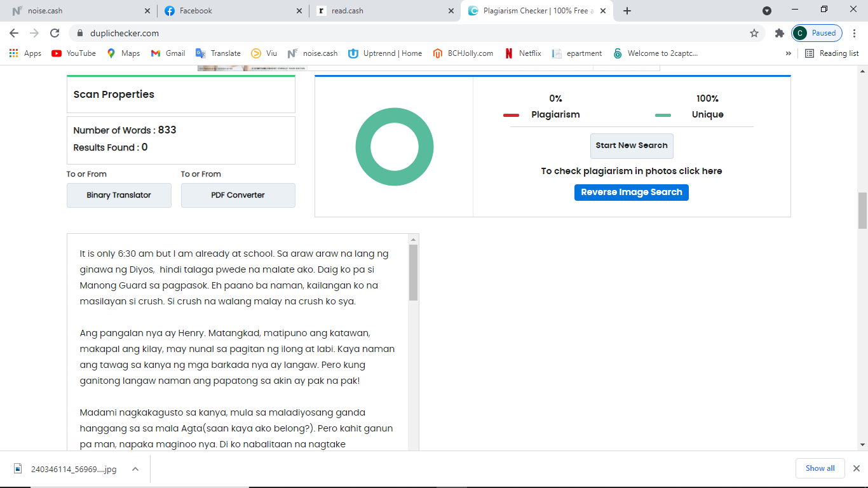View site information via the lock icon
This screenshot has height=488, width=868.
[80, 33]
